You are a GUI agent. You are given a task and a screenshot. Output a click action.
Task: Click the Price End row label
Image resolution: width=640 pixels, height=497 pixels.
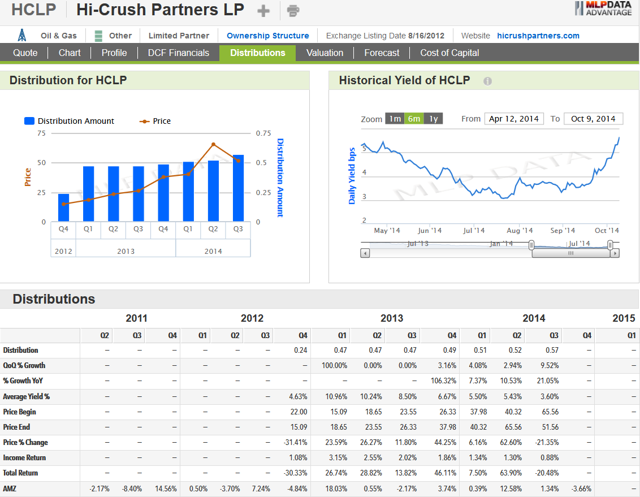point(17,427)
